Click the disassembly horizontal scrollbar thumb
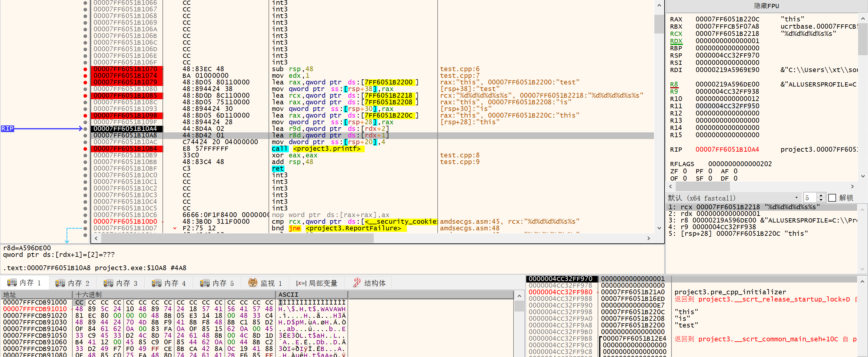The height and width of the screenshot is (357, 868). 237,238
